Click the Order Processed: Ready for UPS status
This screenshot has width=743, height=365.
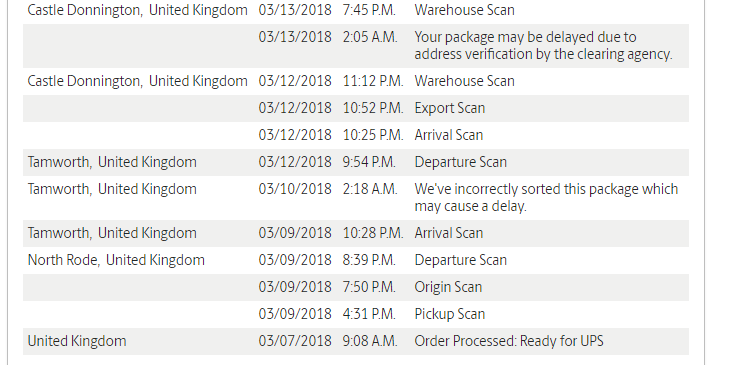tap(509, 341)
